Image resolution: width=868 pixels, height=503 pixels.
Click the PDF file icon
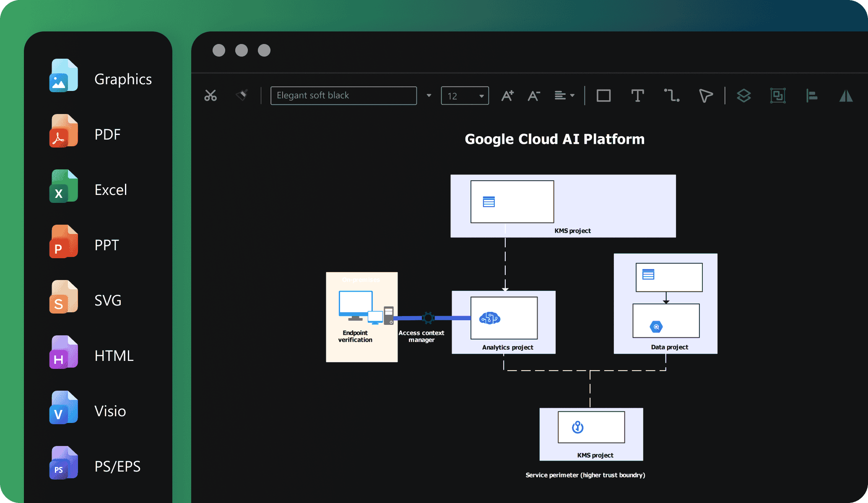point(63,131)
